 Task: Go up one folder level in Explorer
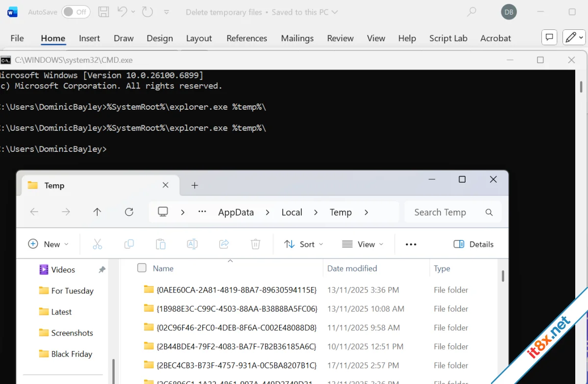tap(97, 212)
